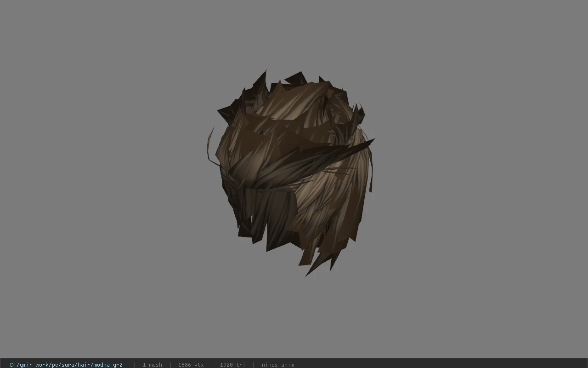Click the 3D hair model in viewport
Image resolution: width=588 pixels, height=368 pixels.
click(290, 173)
